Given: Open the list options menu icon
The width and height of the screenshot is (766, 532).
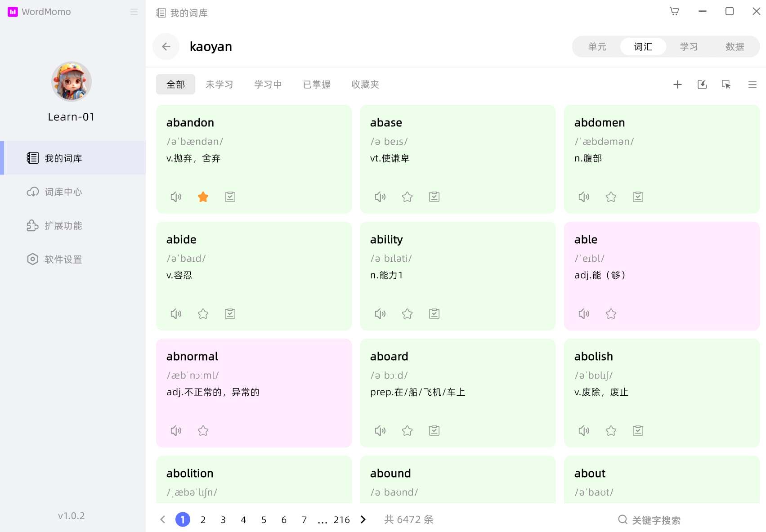Looking at the screenshot, I should (x=752, y=85).
